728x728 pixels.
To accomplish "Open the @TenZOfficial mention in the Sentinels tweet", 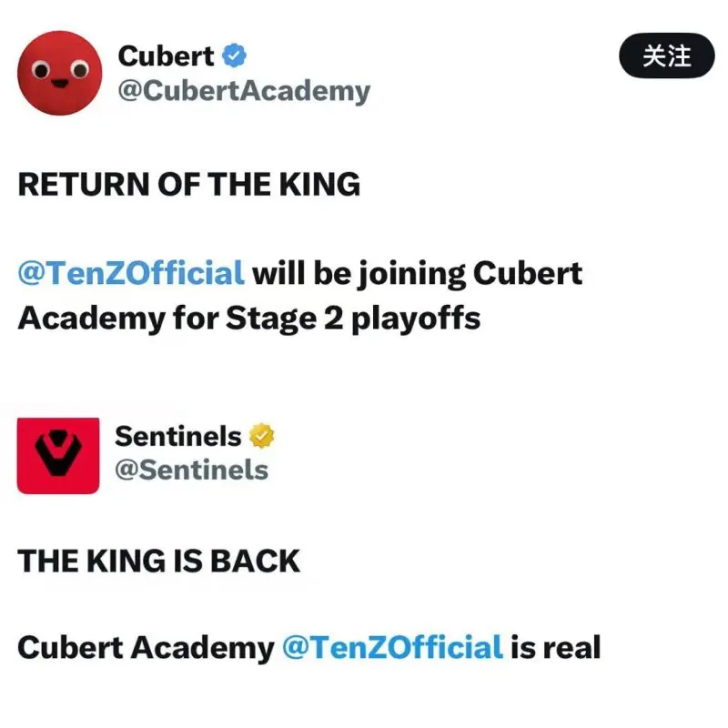I will [391, 648].
